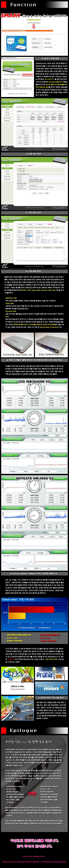Click the red SMART title text
Viewport: 69px width, 868px height.
11,16
